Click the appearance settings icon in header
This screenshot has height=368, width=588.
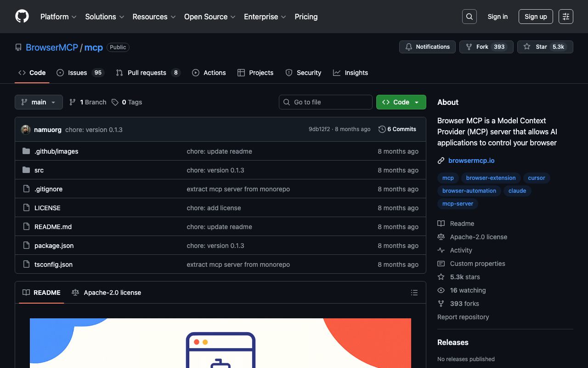click(x=565, y=17)
